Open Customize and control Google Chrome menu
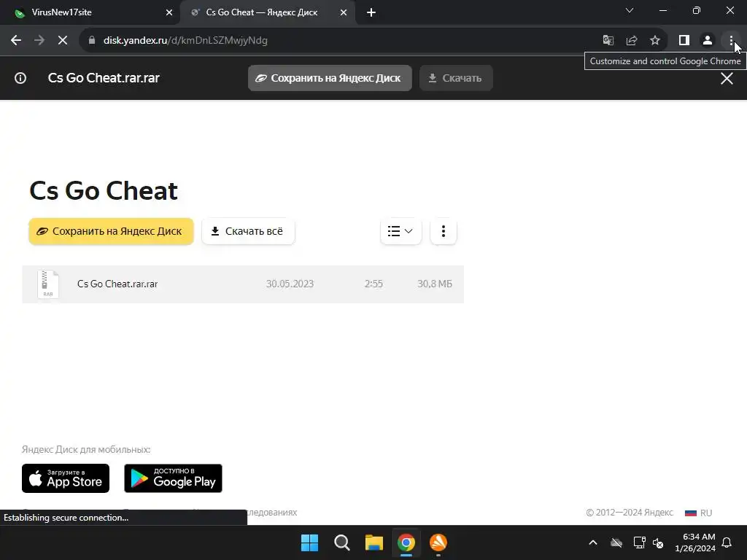Image resolution: width=747 pixels, height=560 pixels. pos(731,41)
